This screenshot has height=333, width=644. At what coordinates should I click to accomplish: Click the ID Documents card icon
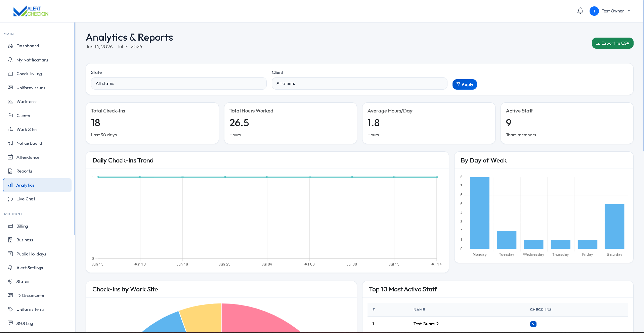click(x=10, y=295)
